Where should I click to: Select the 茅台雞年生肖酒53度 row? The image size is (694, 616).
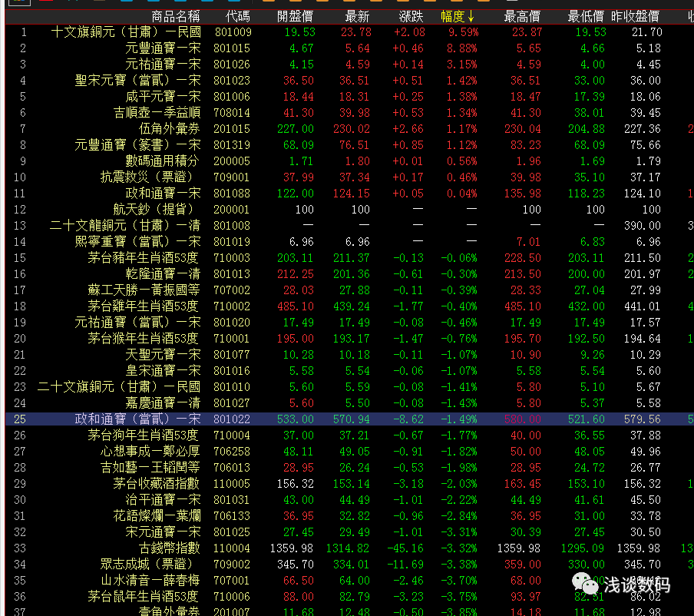(x=349, y=306)
